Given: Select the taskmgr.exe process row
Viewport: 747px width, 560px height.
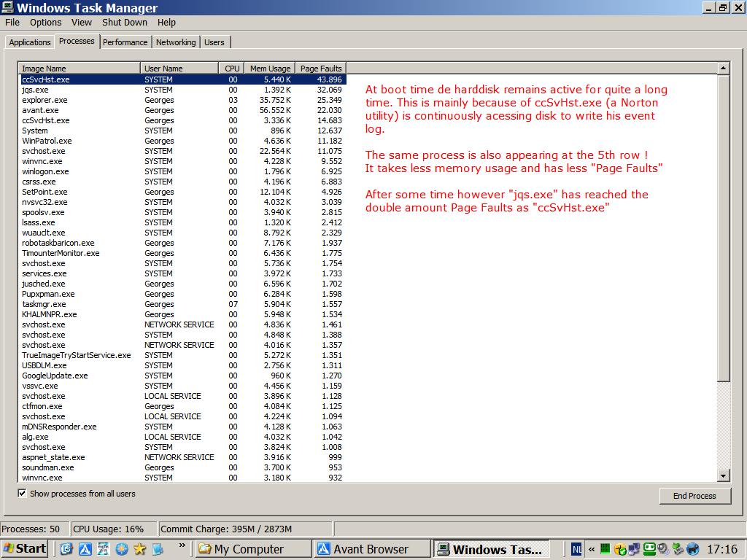Looking at the screenshot, I should click(x=182, y=304).
